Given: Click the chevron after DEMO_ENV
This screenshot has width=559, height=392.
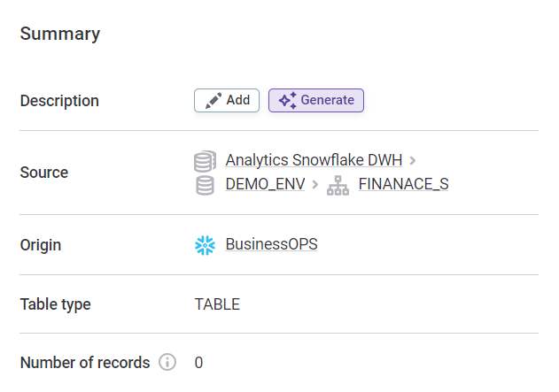Looking at the screenshot, I should (315, 186).
